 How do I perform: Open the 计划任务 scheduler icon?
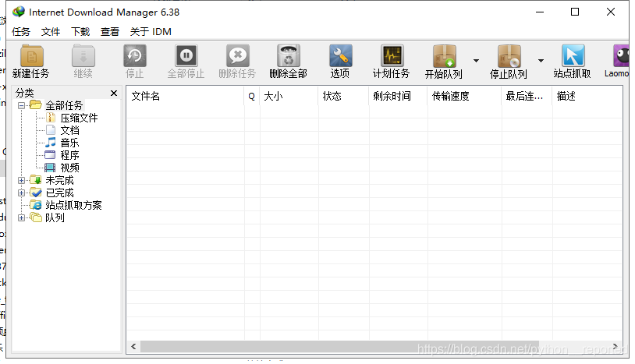(x=392, y=56)
